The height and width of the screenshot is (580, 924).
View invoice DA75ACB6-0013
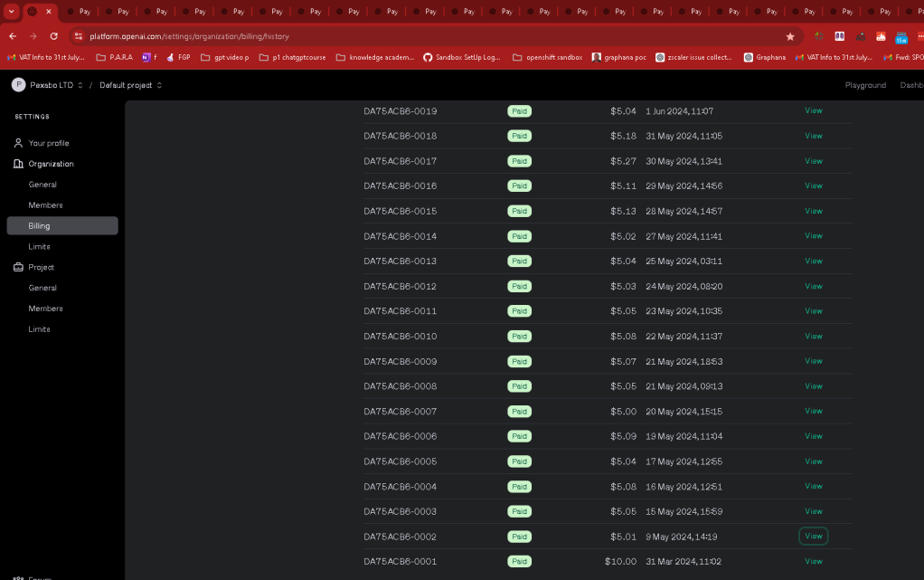[813, 261]
